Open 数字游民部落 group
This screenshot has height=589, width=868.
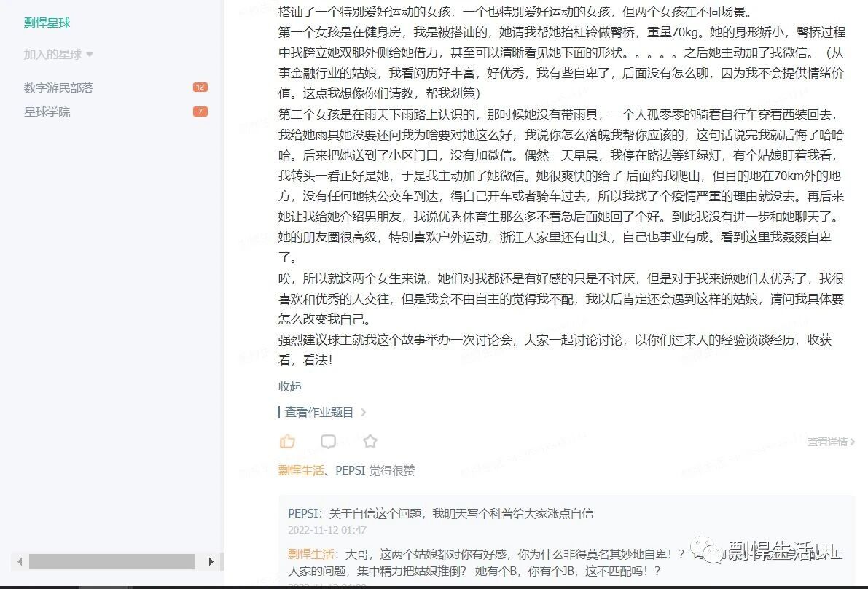pyautogui.click(x=58, y=87)
